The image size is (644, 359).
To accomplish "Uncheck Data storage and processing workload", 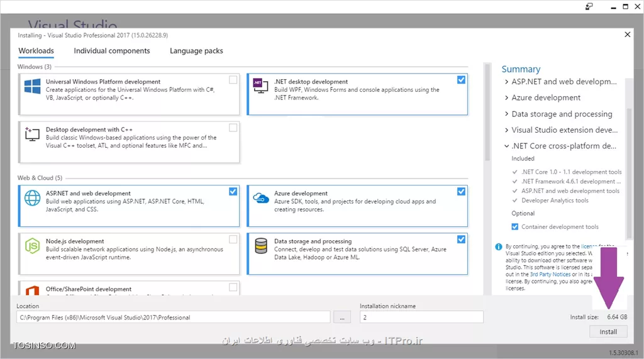I will pyautogui.click(x=461, y=239).
